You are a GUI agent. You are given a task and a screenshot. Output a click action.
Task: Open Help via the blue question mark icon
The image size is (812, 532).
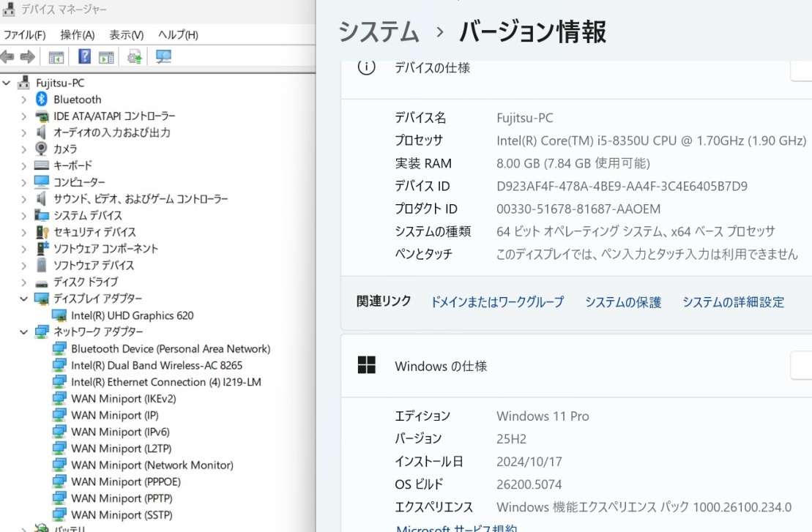85,57
